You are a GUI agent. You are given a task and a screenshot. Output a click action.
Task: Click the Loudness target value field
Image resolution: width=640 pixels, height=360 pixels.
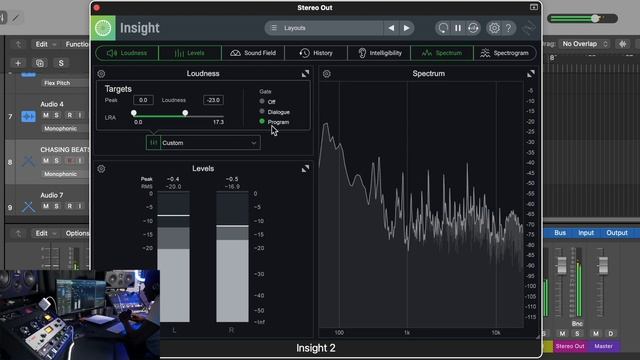(213, 100)
